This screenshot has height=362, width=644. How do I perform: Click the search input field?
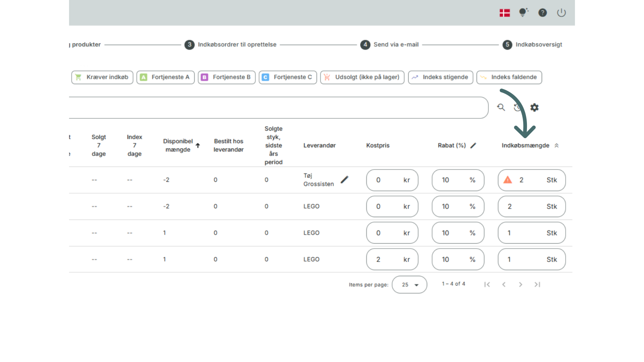[x=278, y=108]
